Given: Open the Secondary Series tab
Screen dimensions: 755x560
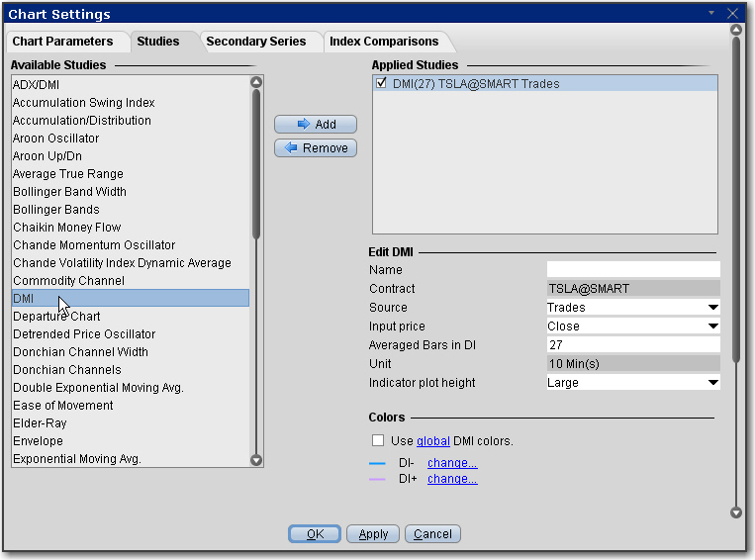Looking at the screenshot, I should (255, 42).
